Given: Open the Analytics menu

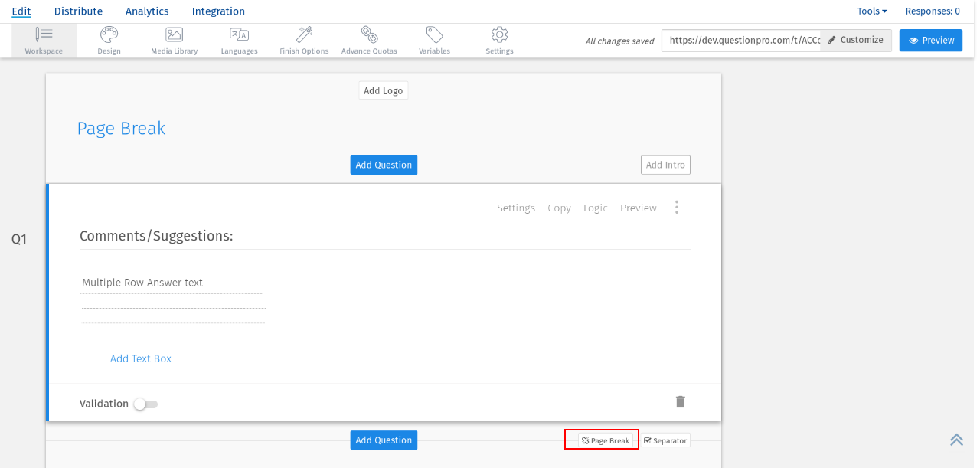Looking at the screenshot, I should point(146,11).
